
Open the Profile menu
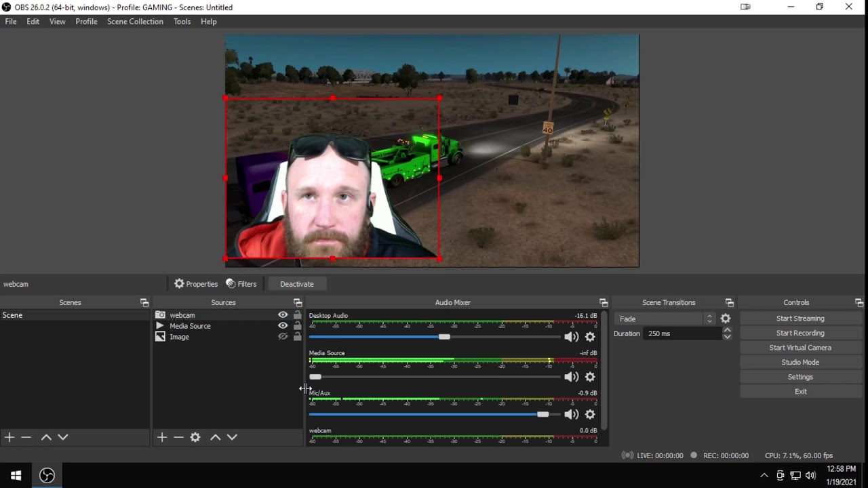(x=86, y=22)
